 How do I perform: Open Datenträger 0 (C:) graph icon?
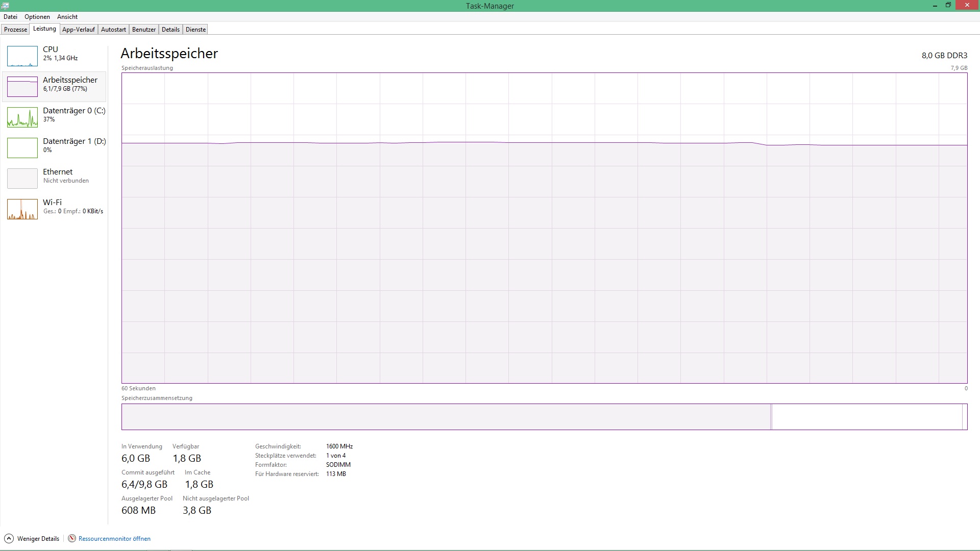coord(22,117)
